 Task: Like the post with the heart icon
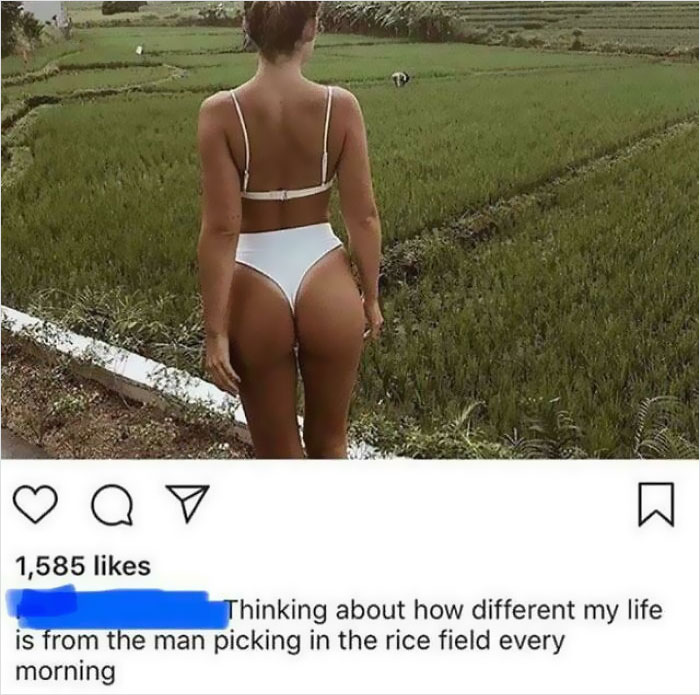(x=36, y=504)
